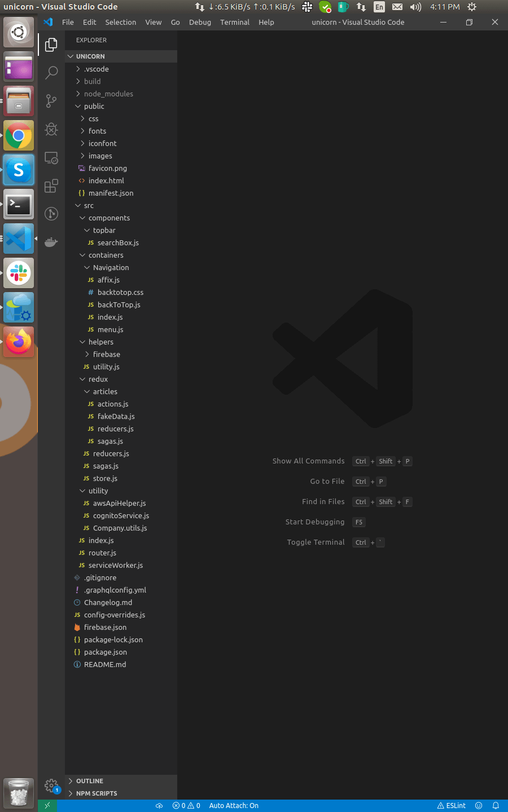Open the Search view in activity bar
This screenshot has width=508, height=812.
51,73
